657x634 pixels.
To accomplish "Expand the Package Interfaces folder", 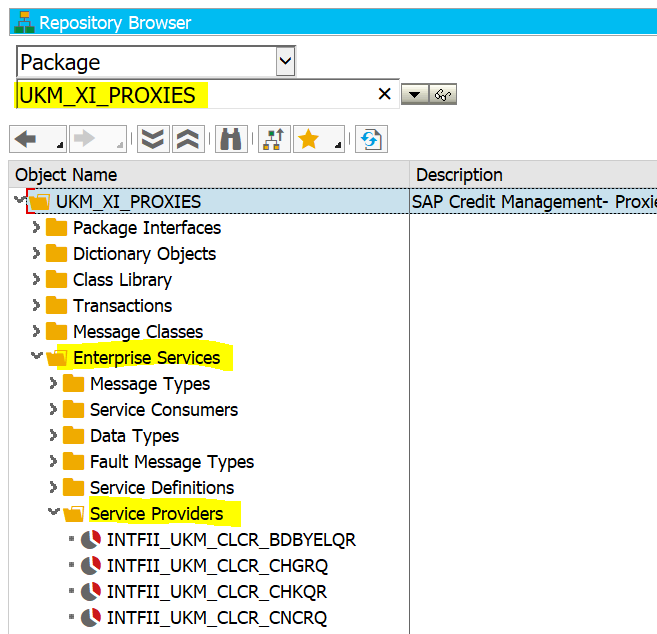I will coord(36,227).
